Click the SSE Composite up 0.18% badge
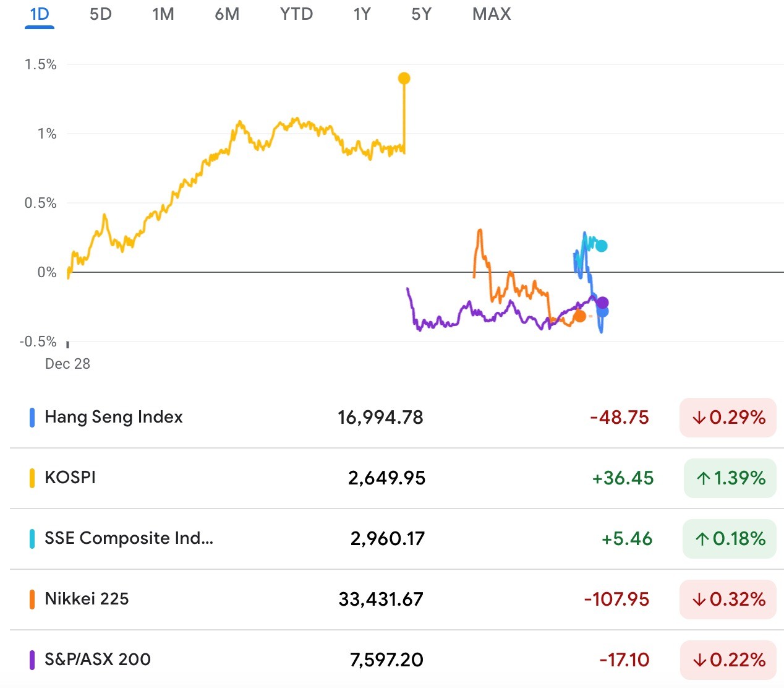 [729, 539]
